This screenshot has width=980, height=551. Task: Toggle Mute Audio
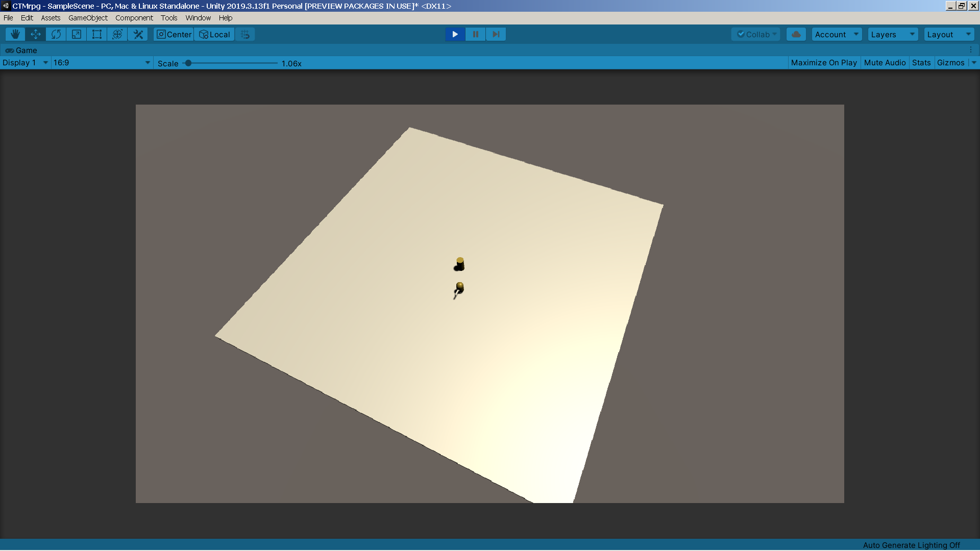click(x=885, y=62)
